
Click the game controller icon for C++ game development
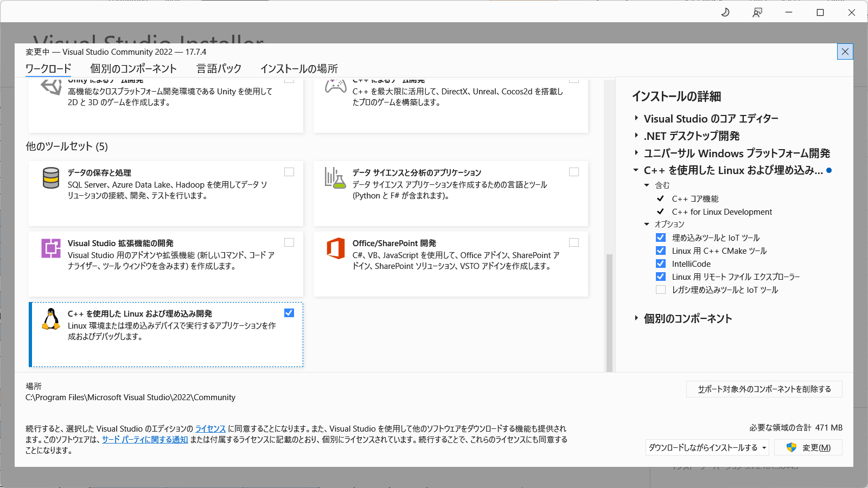336,87
